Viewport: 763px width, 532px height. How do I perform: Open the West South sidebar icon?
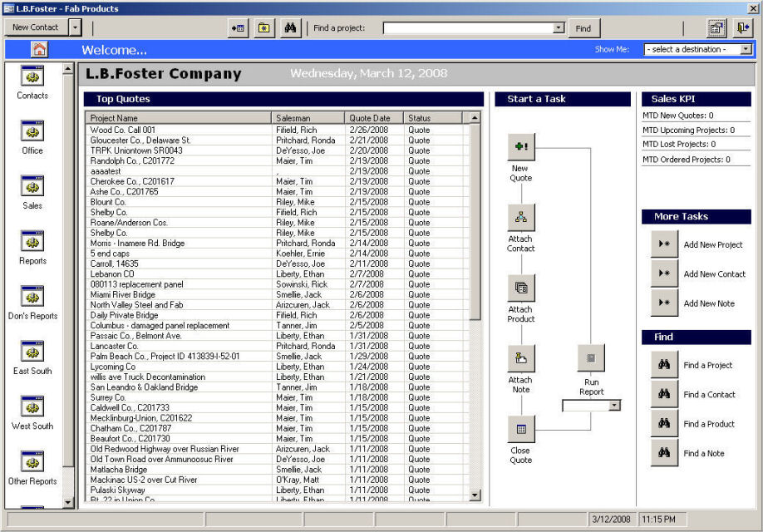32,406
